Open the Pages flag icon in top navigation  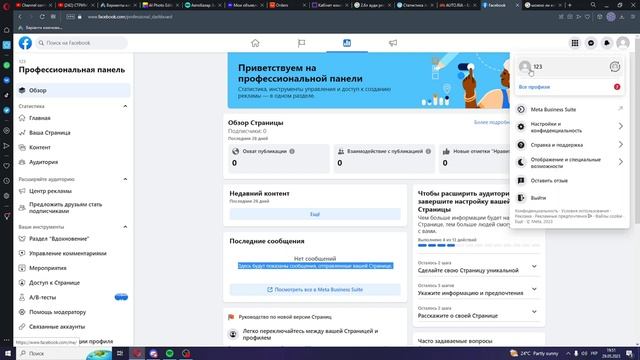[301, 43]
